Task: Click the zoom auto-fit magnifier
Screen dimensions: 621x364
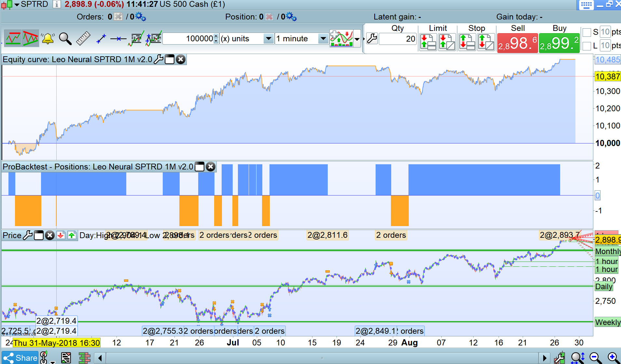Action: (578, 358)
